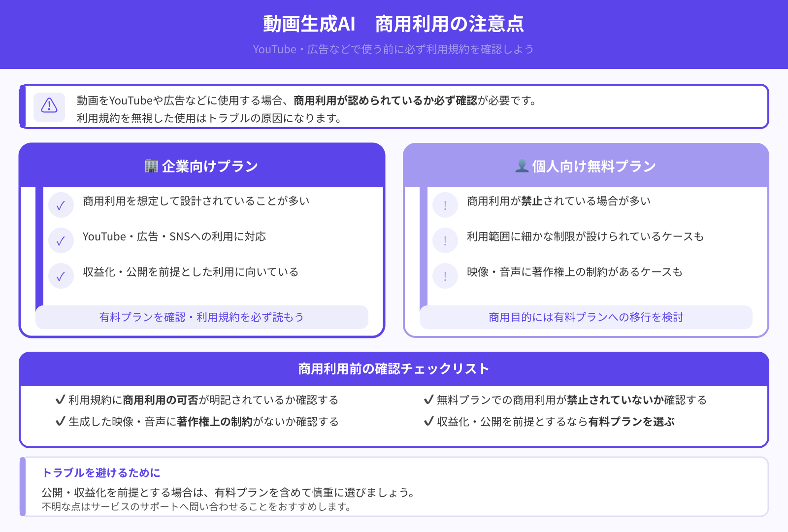Expand the 企業向けプラン panel header
The width and height of the screenshot is (788, 532).
click(x=202, y=166)
